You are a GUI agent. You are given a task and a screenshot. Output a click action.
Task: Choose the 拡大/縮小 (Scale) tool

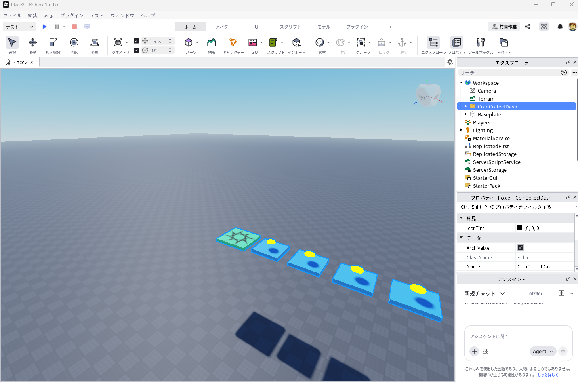(53, 46)
